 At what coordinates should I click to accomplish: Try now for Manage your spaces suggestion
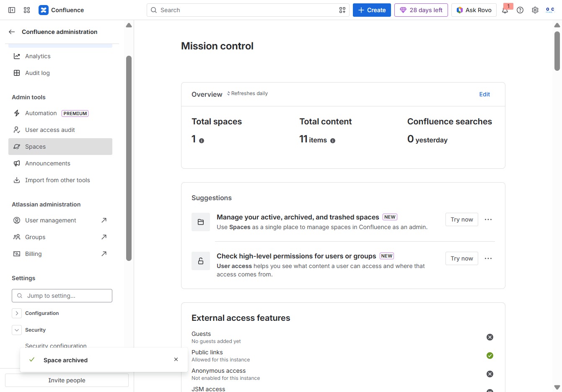pos(462,219)
